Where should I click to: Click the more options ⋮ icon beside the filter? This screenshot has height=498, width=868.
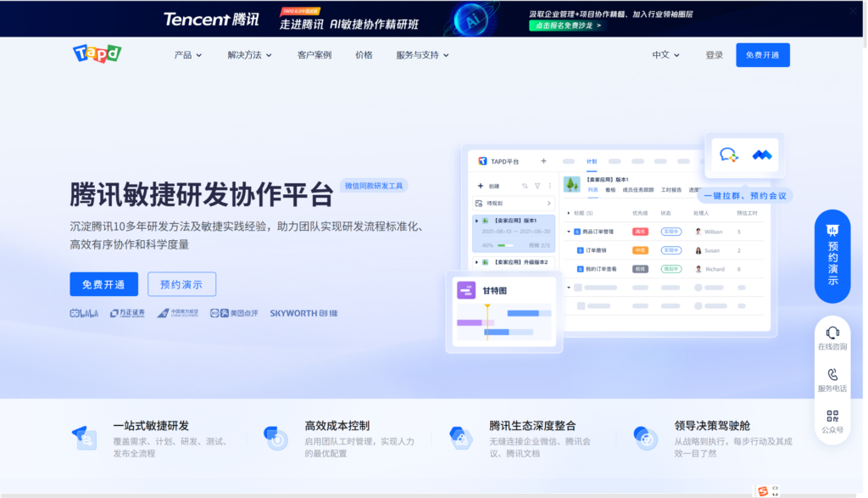[x=550, y=186]
